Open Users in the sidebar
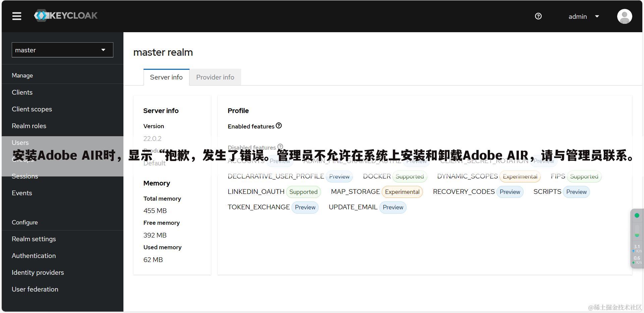Image resolution: width=644 pixels, height=313 pixels. point(20,143)
